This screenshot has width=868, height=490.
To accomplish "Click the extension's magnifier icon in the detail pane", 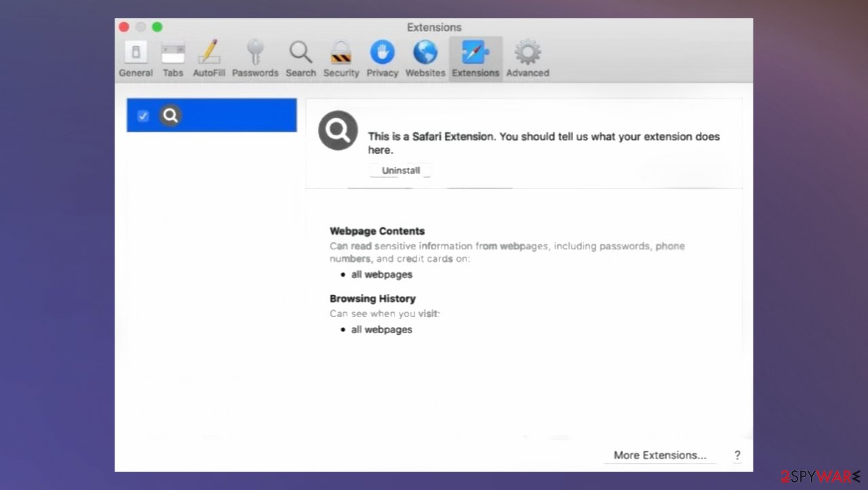I will tap(337, 130).
